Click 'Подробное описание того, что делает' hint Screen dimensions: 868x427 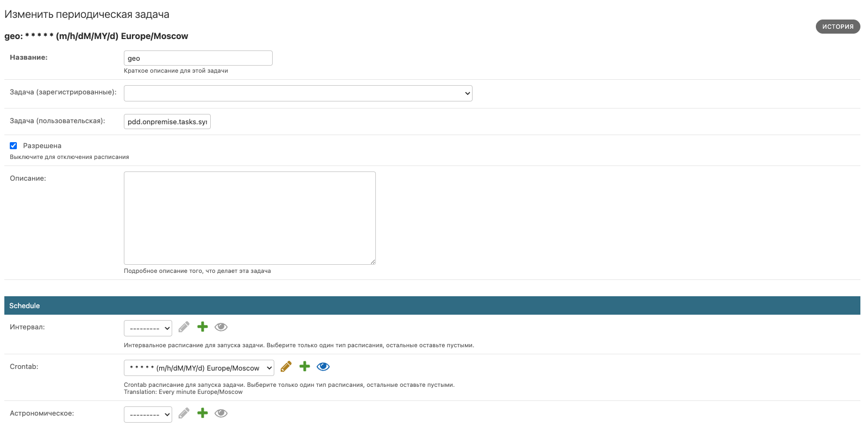point(197,271)
